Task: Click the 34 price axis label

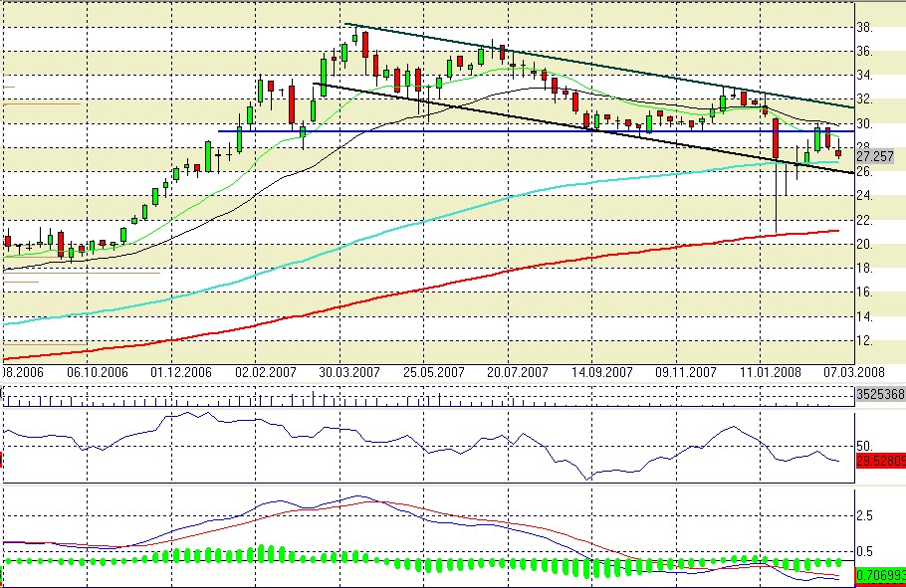Action: (864, 76)
